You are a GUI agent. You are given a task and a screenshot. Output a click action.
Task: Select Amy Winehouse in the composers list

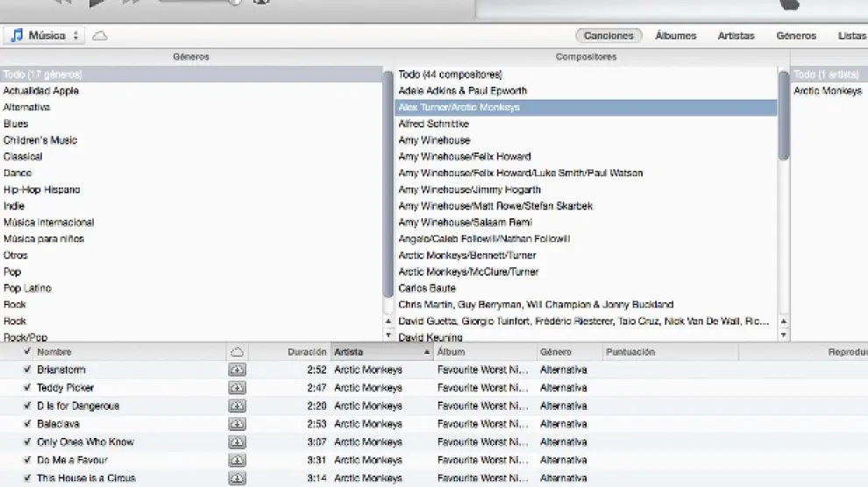pyautogui.click(x=434, y=140)
